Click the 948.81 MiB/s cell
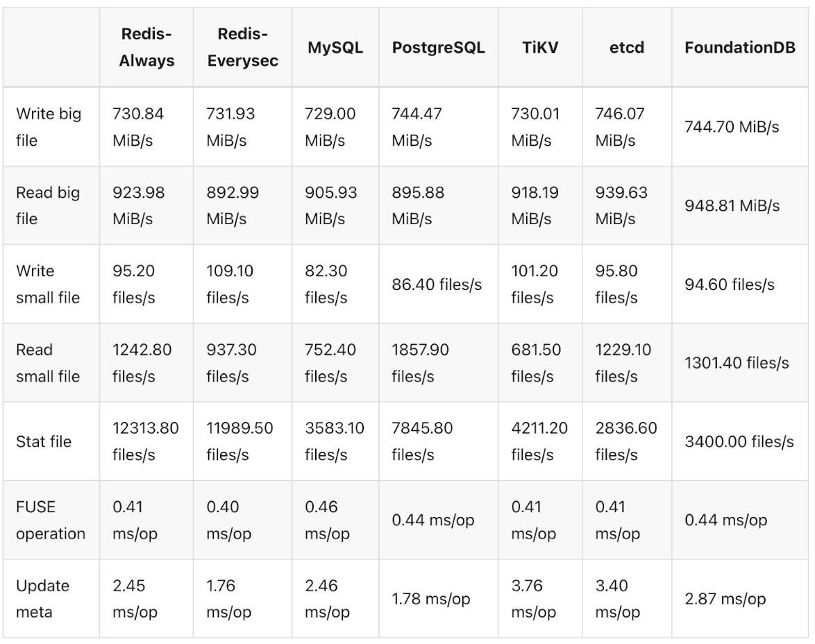Viewport: 815px width, 644px height. (732, 205)
